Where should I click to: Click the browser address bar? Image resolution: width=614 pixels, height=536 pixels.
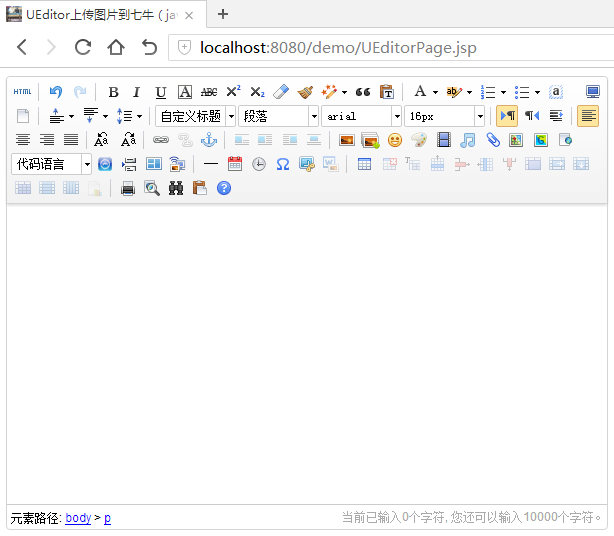pos(391,48)
